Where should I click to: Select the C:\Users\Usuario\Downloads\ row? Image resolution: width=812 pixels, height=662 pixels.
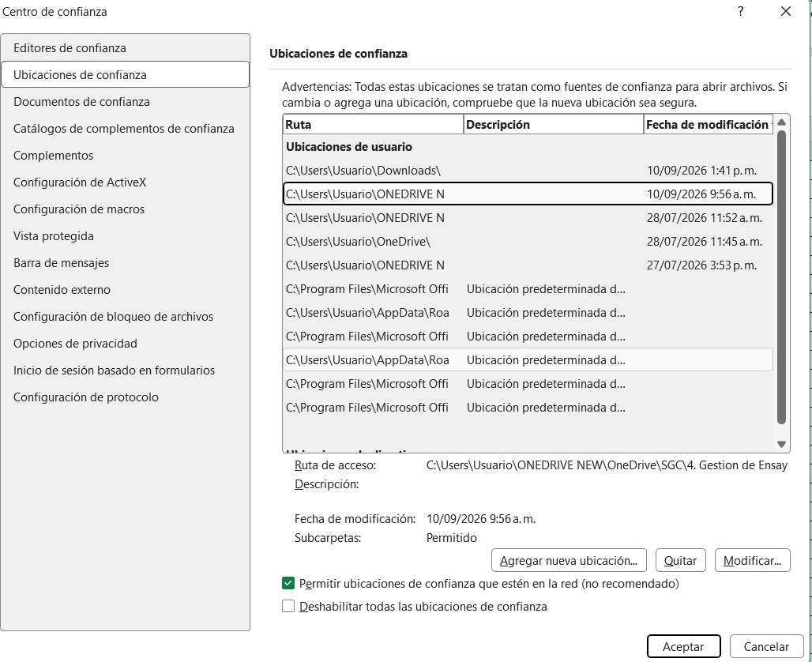point(528,171)
